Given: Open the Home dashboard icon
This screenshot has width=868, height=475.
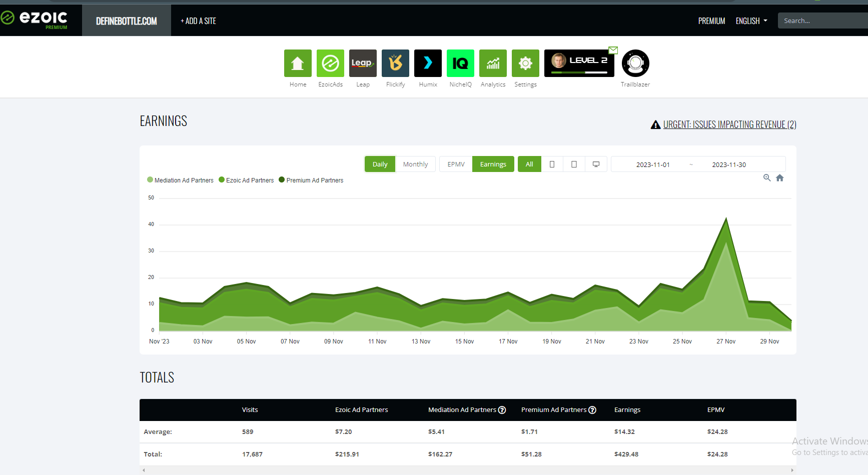Looking at the screenshot, I should tap(298, 63).
